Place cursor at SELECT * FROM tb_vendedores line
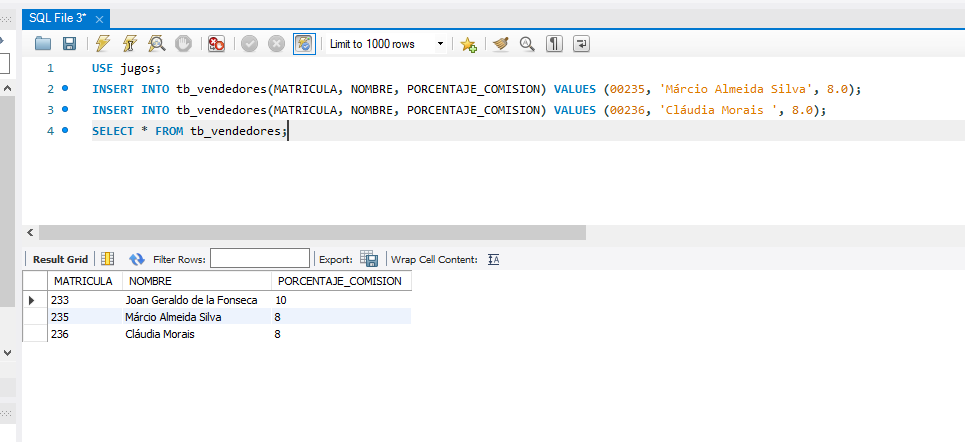 pos(190,131)
